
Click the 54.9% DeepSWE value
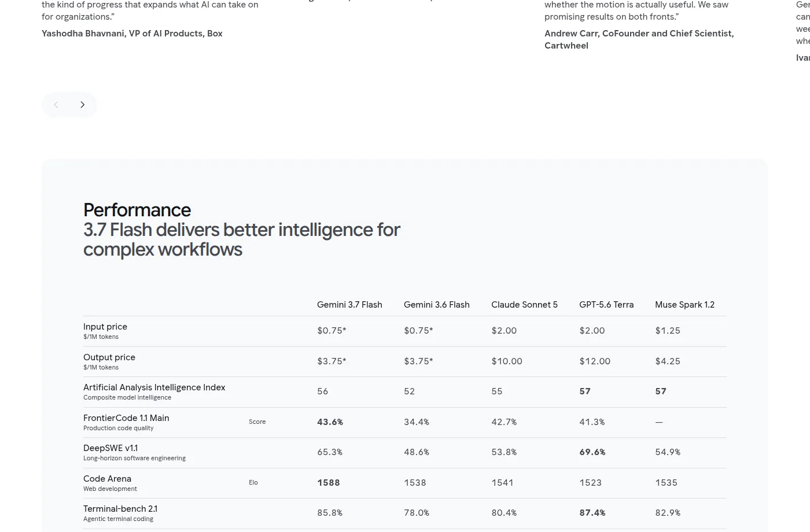pyautogui.click(x=668, y=452)
